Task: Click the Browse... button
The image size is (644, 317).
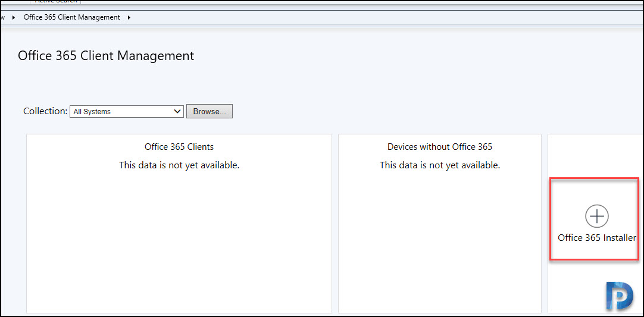Action: coord(210,111)
